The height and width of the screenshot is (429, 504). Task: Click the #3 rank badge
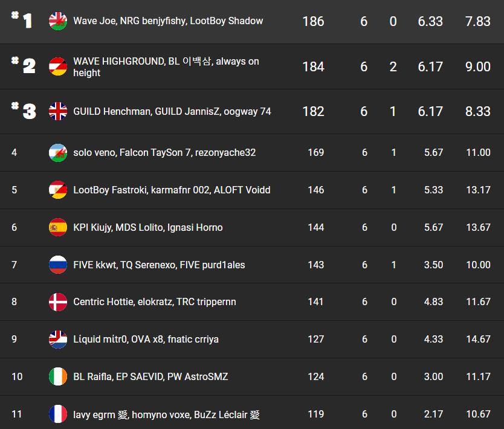(x=24, y=111)
